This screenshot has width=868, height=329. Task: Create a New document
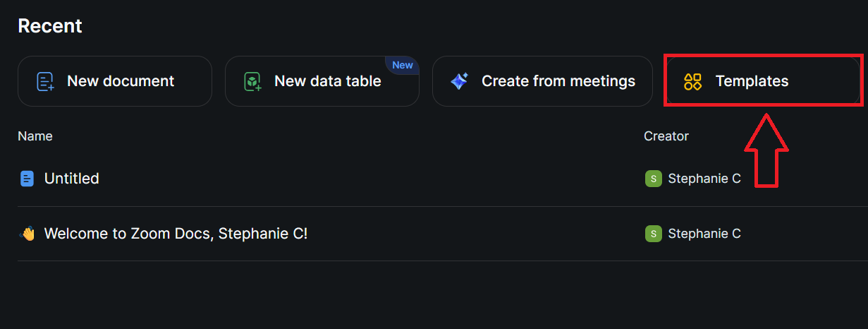pos(120,81)
